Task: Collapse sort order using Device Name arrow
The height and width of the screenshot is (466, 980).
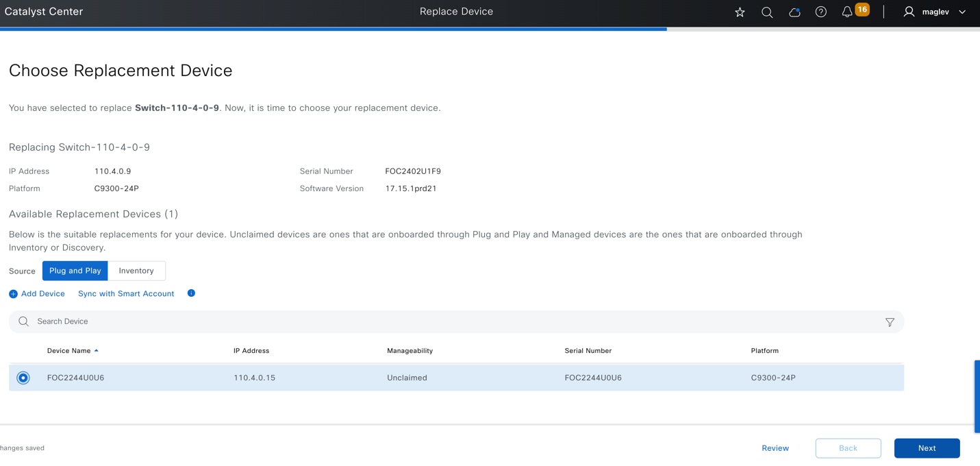Action: point(95,350)
